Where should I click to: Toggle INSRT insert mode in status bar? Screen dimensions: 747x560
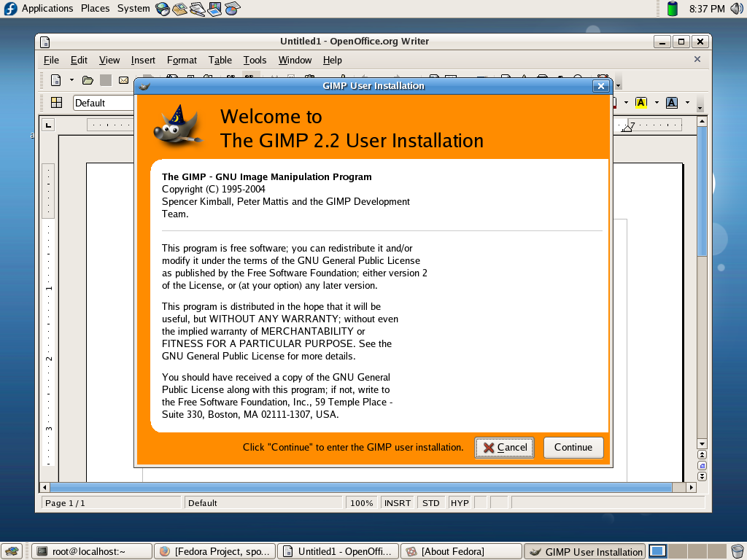coord(398,503)
